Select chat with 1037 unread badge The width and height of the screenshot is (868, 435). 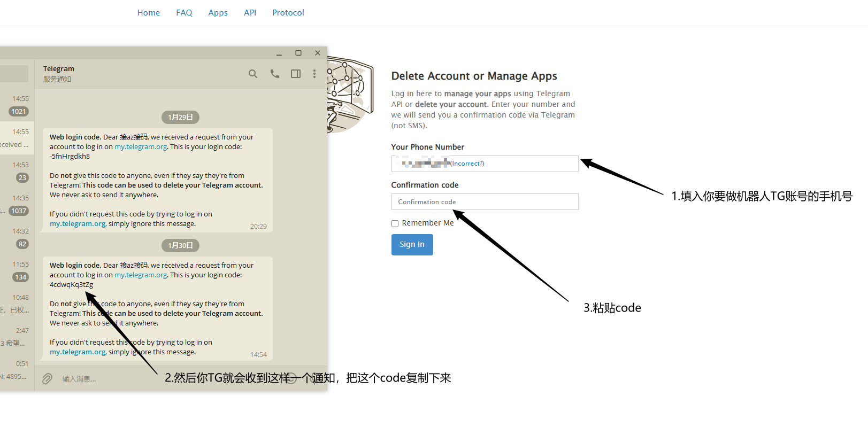point(17,205)
